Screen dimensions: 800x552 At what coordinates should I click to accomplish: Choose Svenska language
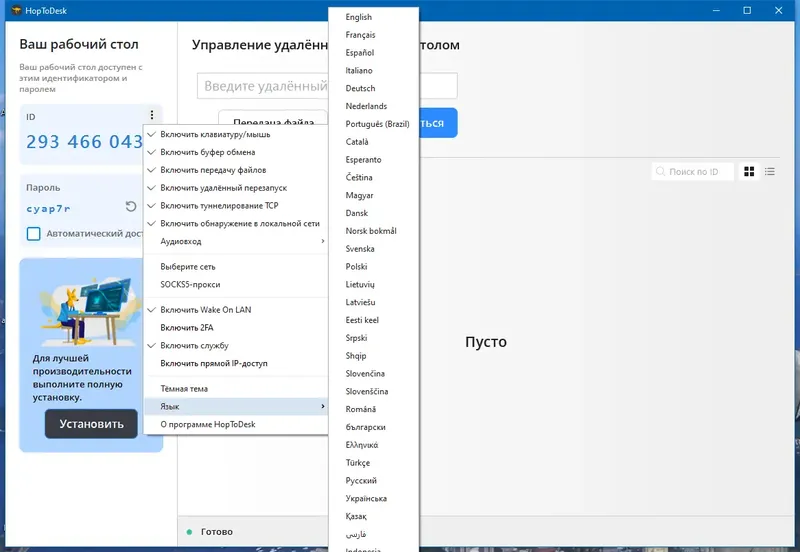coord(373,249)
